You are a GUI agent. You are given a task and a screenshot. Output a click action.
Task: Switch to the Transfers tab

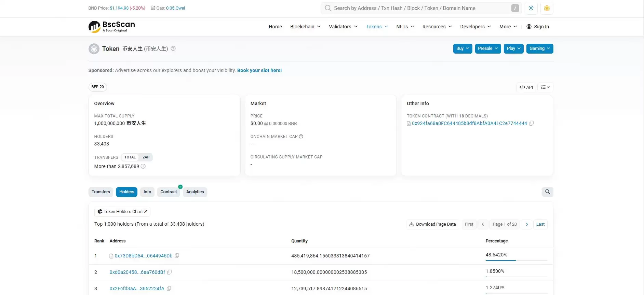click(x=101, y=192)
